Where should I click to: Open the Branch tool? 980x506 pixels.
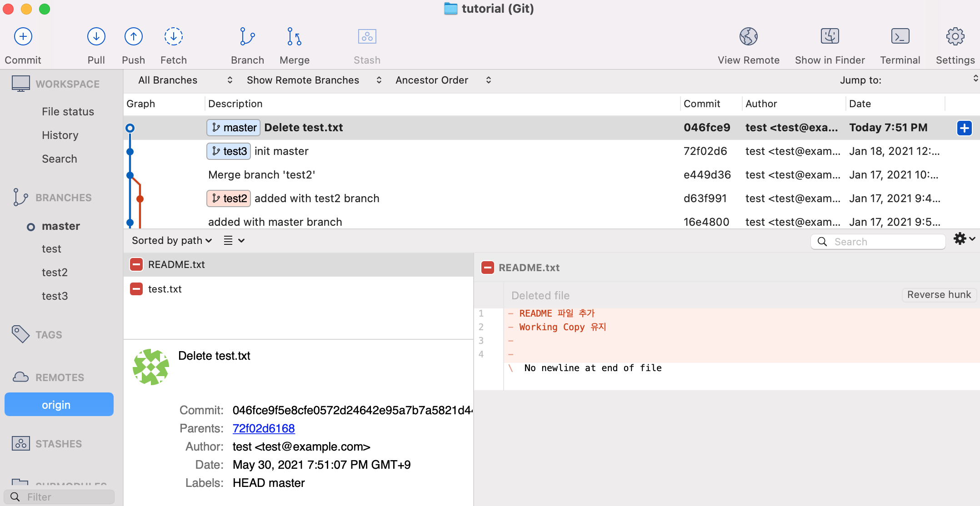(247, 37)
